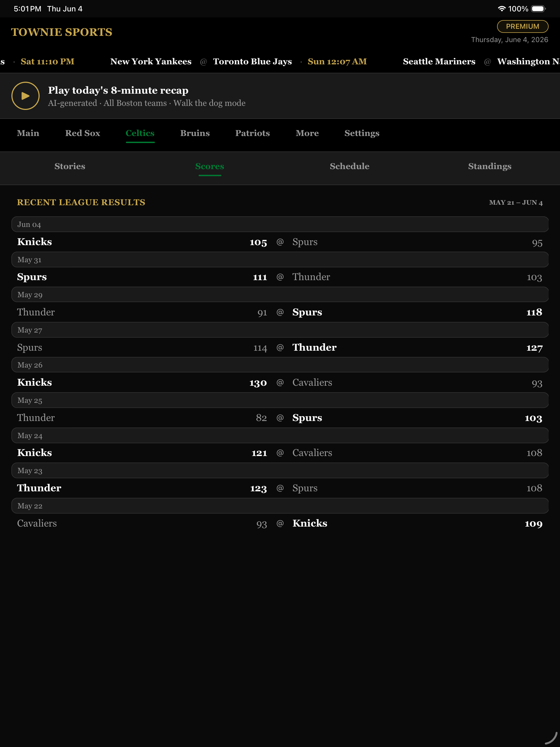Tap the 5:01 PM clock
This screenshot has width=560, height=747.
[x=27, y=9]
